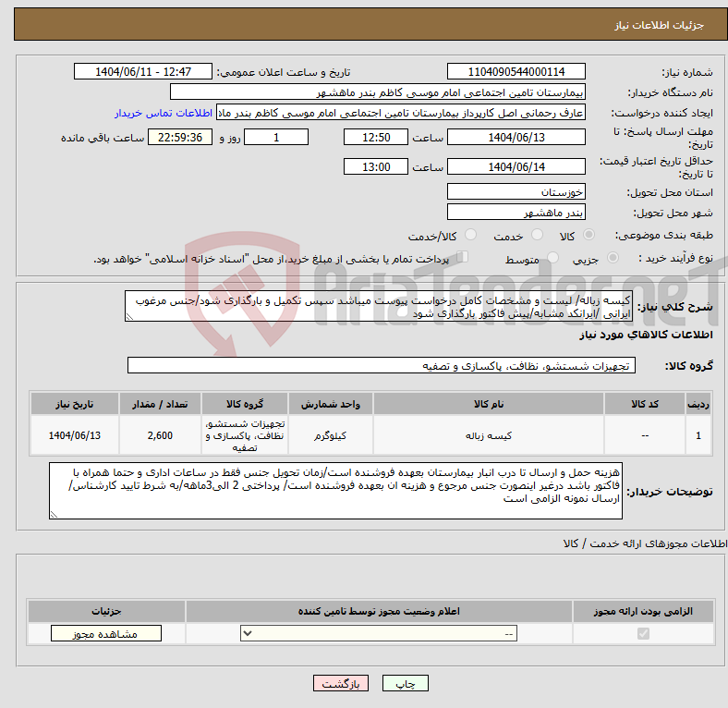
Task: Click the تاریخ نیاز column header
Action: coord(75,404)
